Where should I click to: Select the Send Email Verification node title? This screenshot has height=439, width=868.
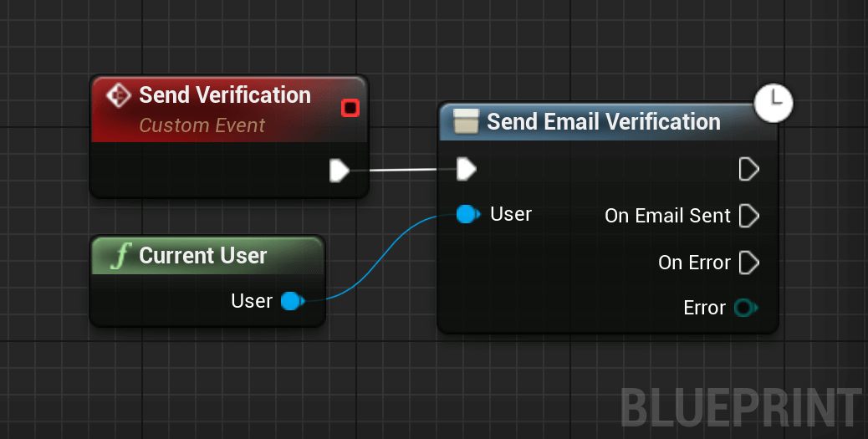click(604, 122)
